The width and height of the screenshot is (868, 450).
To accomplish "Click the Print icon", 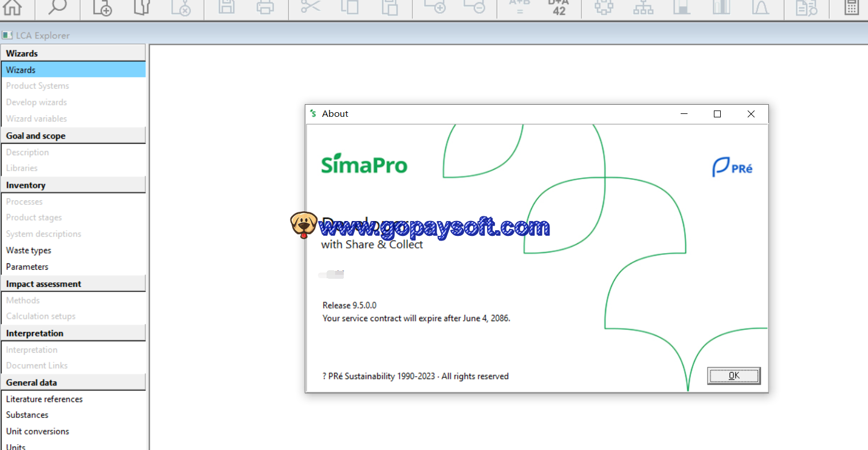I will 265,8.
